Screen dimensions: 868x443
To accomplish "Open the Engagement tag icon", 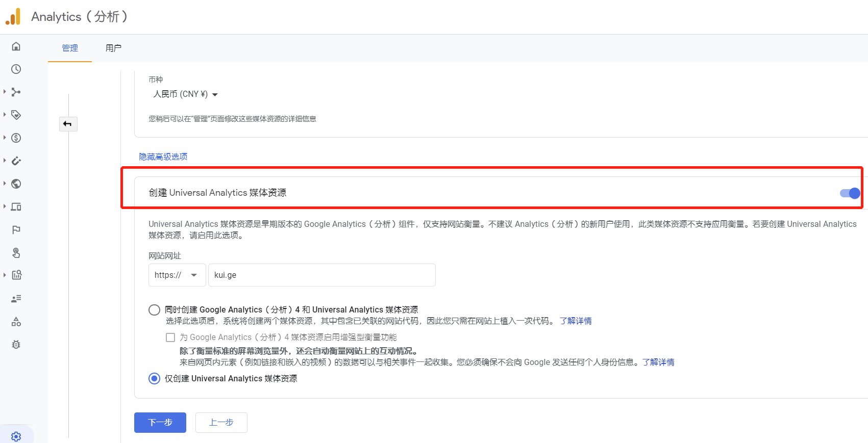I will pos(16,115).
